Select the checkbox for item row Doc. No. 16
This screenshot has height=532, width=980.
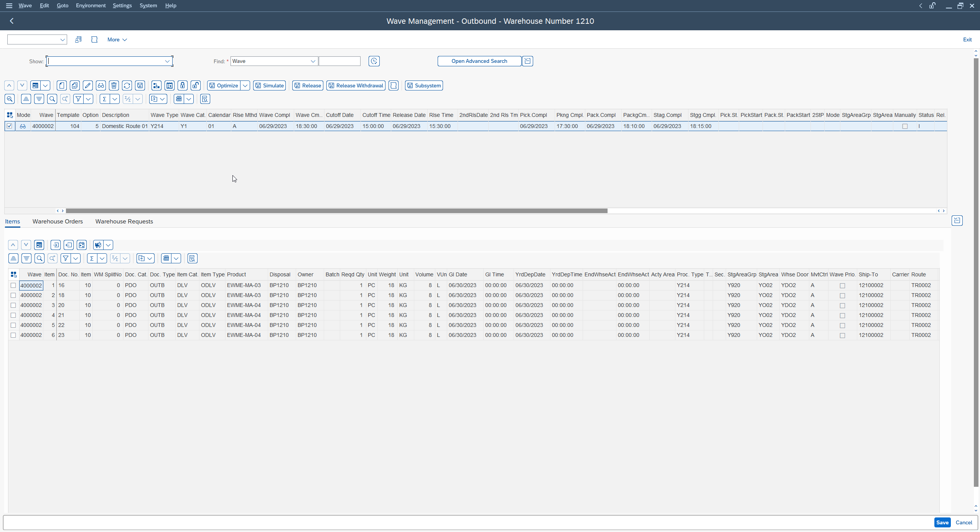13,285
